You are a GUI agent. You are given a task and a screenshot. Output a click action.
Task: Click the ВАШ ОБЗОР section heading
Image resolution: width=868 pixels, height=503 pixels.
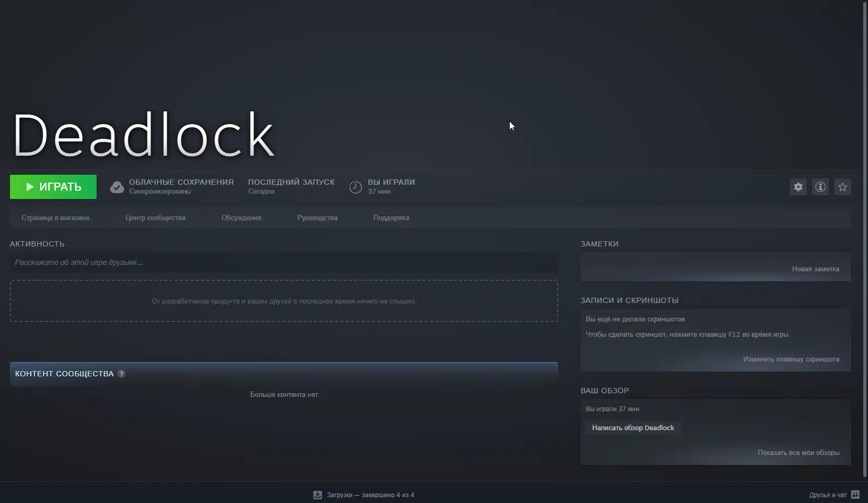(605, 391)
